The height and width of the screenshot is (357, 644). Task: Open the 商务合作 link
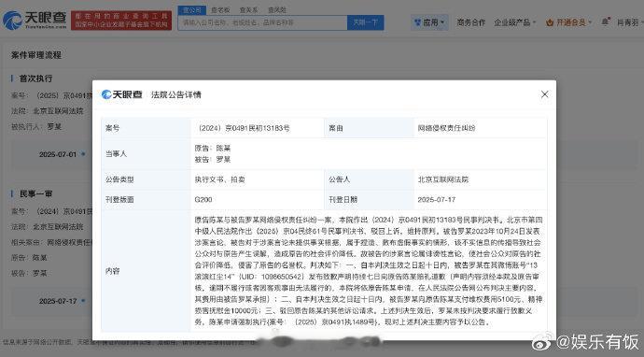[x=470, y=22]
